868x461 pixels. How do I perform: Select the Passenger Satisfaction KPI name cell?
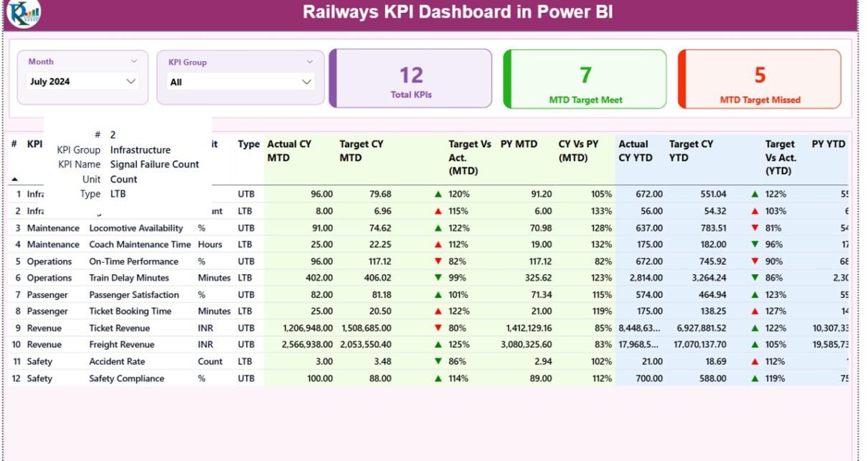coord(133,294)
